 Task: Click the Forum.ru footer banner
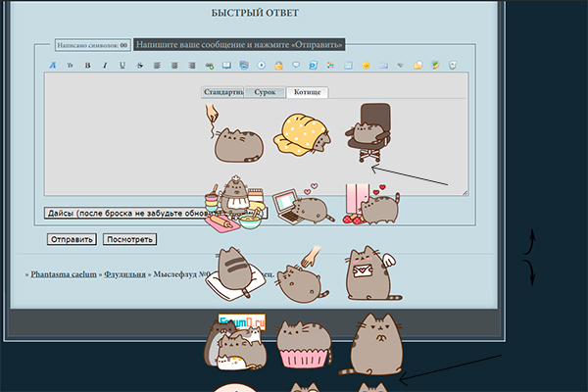pos(242,321)
